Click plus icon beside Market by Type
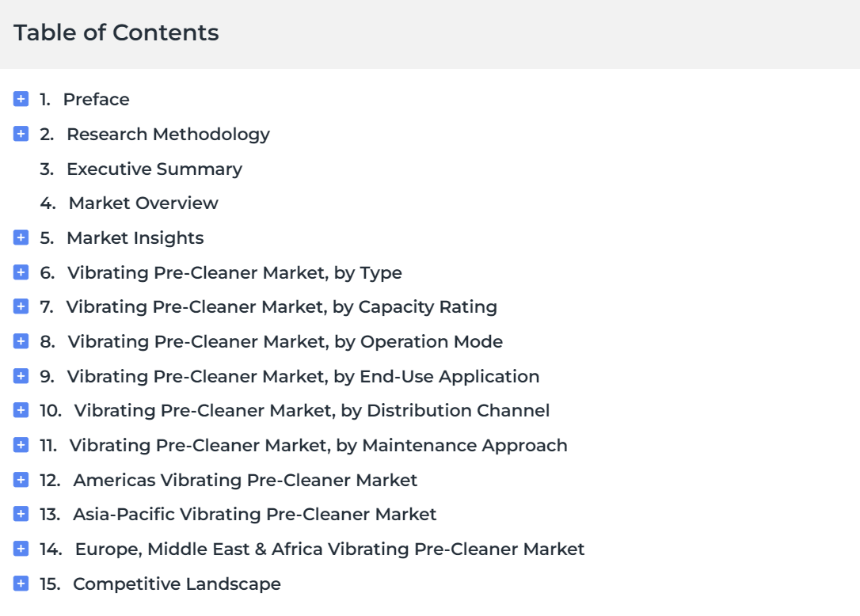Viewport: 860px width, 616px height. coord(21,272)
